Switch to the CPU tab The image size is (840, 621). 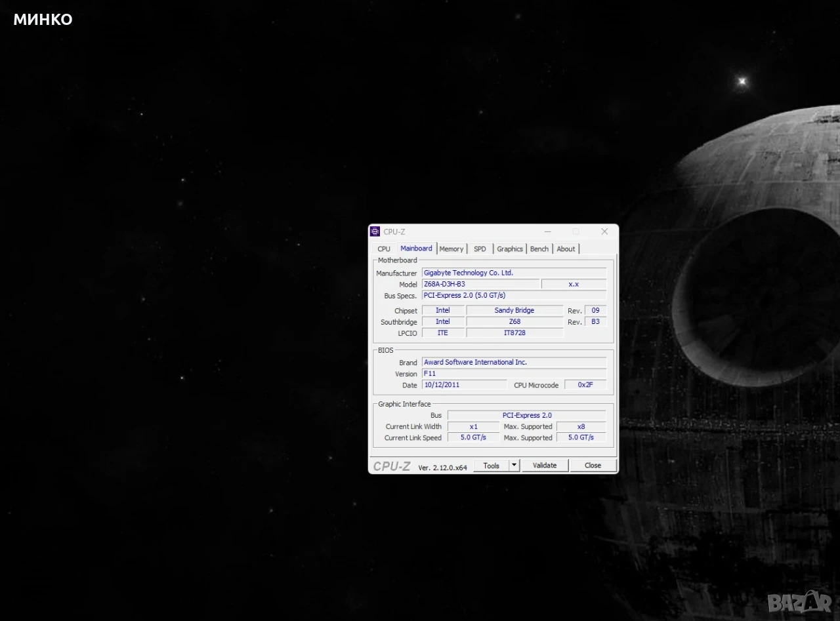[x=384, y=249]
